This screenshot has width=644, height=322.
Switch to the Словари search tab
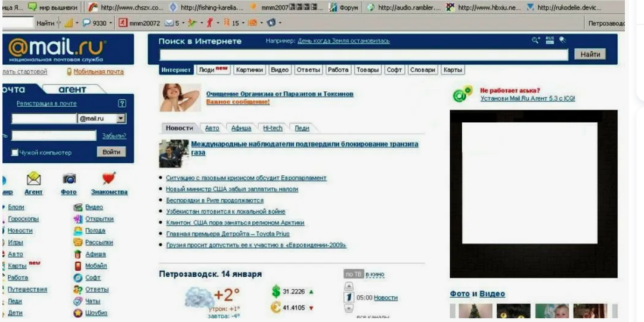coord(423,70)
